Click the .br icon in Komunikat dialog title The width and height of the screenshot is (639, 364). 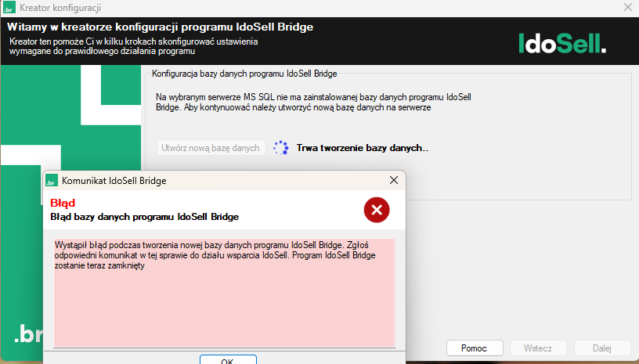point(52,180)
